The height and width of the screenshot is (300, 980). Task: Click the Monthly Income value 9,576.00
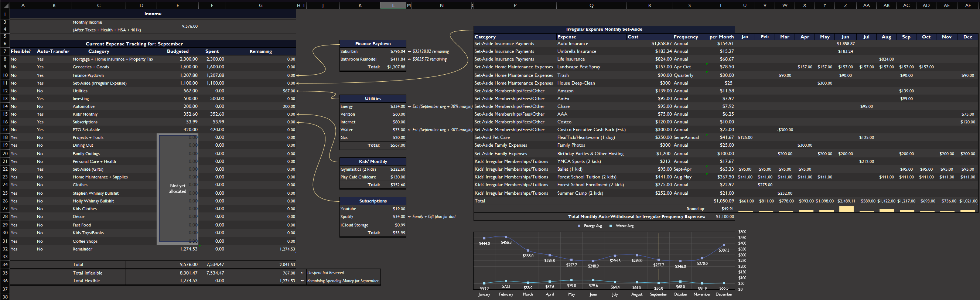(x=189, y=26)
